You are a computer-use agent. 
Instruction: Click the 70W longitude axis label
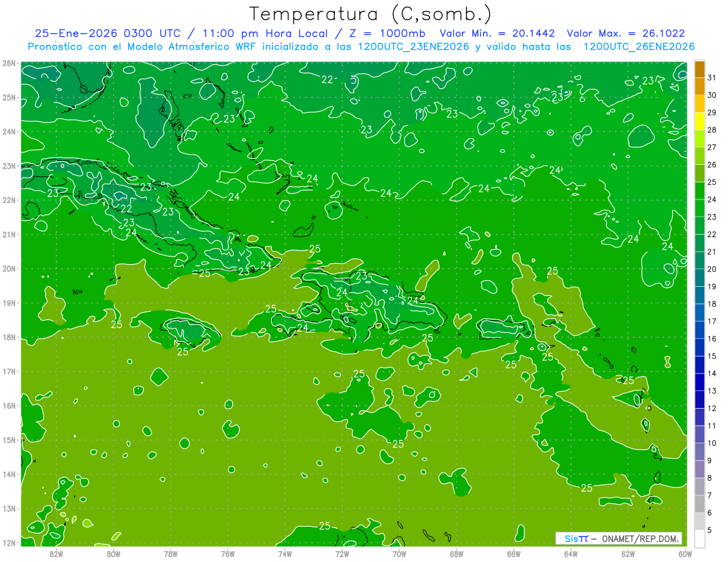399,554
